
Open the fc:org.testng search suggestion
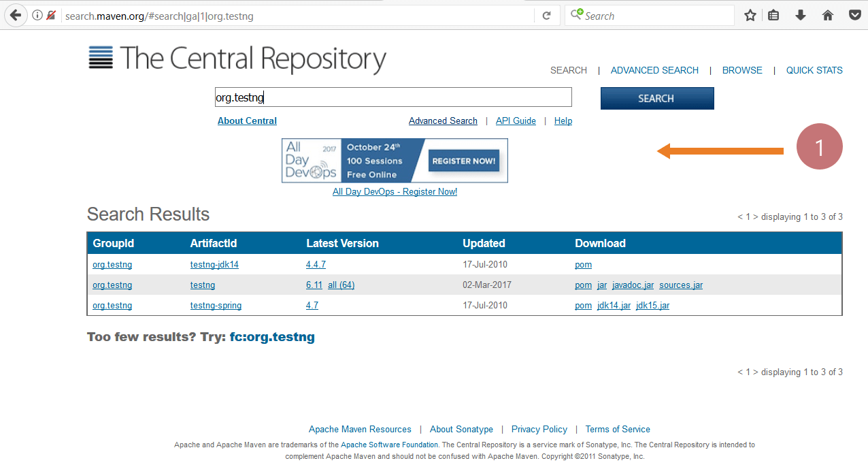(272, 336)
